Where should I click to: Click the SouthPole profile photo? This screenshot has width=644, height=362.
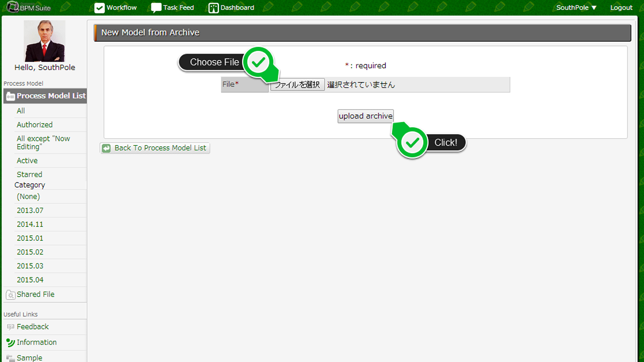point(44,41)
